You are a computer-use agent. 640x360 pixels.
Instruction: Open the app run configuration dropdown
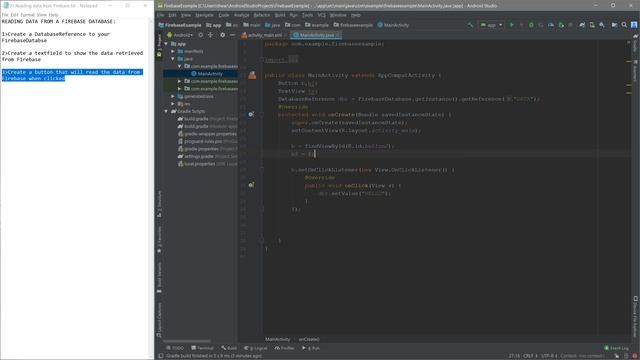(x=491, y=25)
